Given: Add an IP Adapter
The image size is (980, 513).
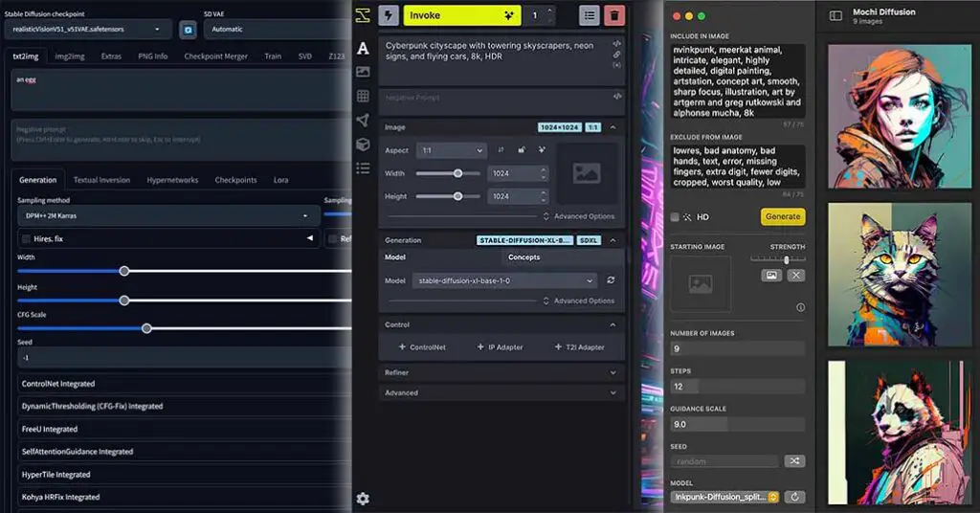Looking at the screenshot, I should coord(500,346).
